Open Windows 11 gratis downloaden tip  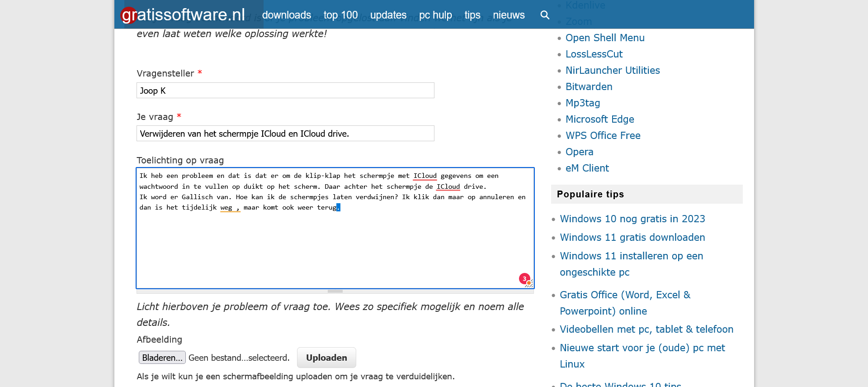[x=632, y=238]
